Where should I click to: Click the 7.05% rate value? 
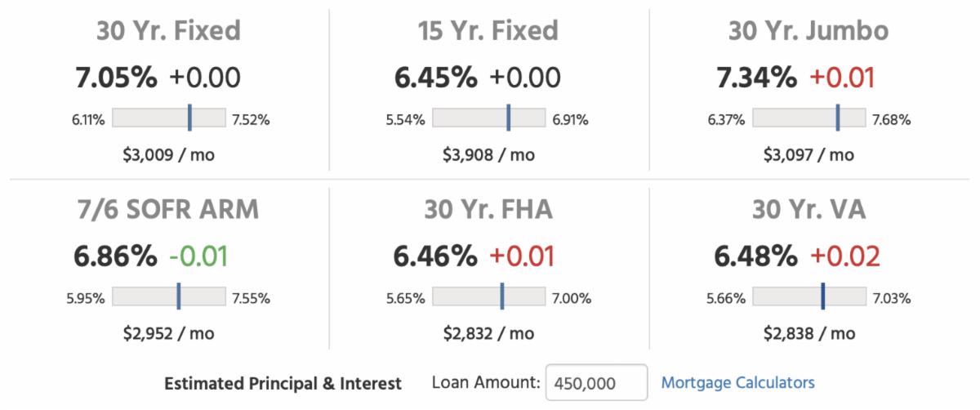coord(116,78)
